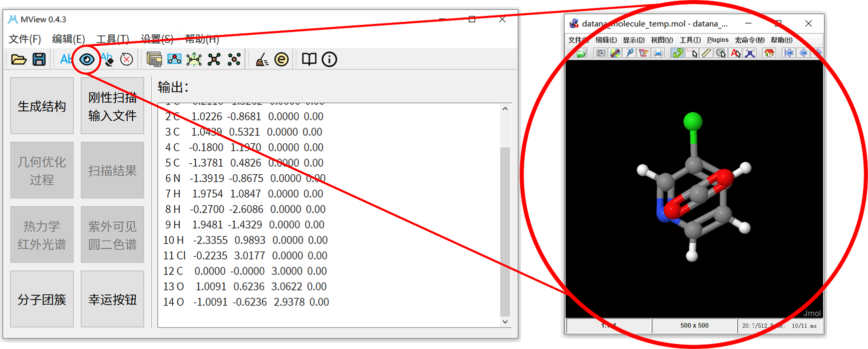Click the output scrollbar down arrow
868x349 pixels.
505,322
